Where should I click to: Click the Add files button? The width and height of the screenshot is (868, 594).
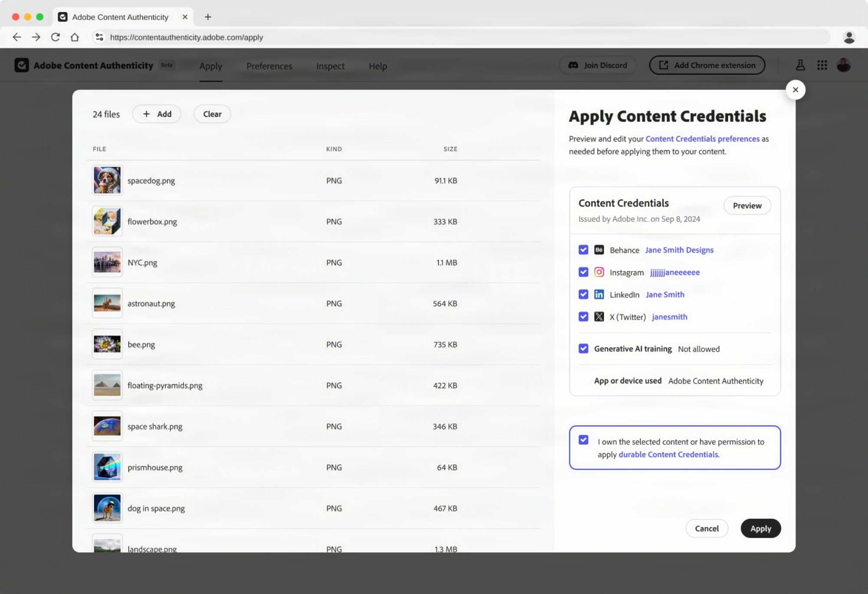pos(158,113)
